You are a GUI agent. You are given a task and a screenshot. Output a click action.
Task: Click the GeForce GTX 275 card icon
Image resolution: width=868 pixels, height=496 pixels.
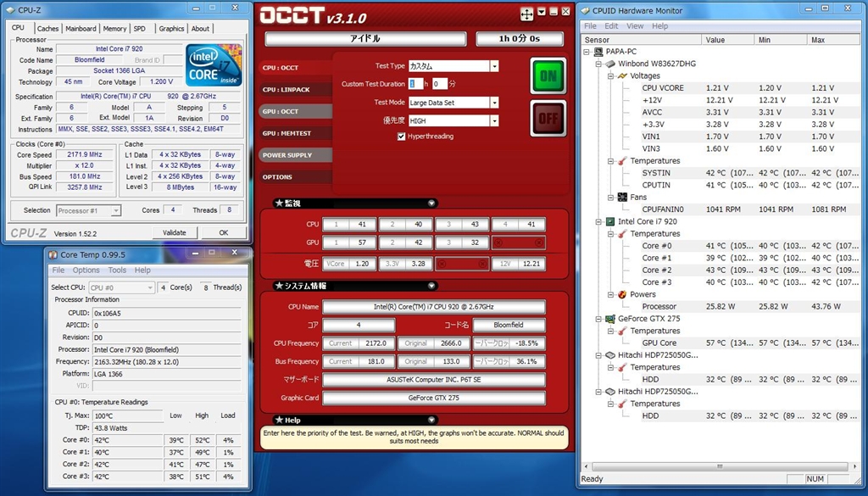pyautogui.click(x=609, y=319)
